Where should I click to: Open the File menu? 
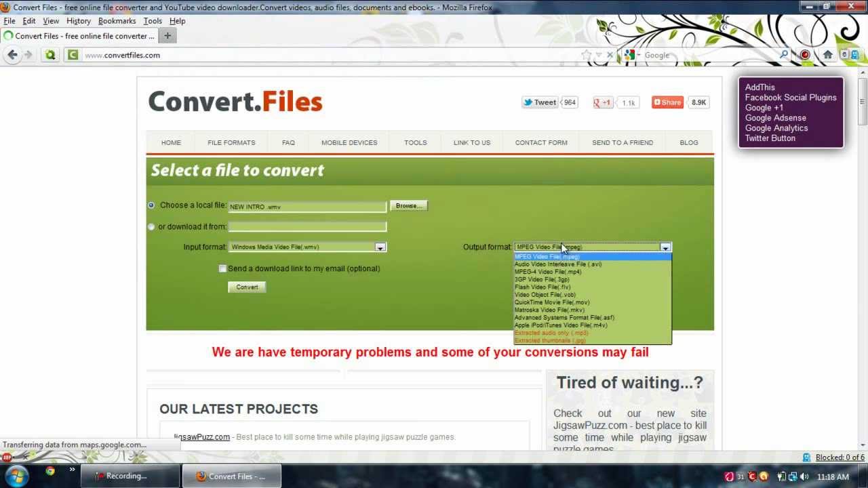(9, 21)
